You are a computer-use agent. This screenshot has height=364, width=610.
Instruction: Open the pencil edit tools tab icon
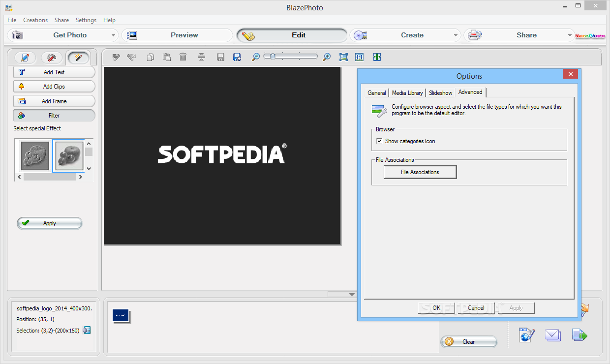pos(26,58)
